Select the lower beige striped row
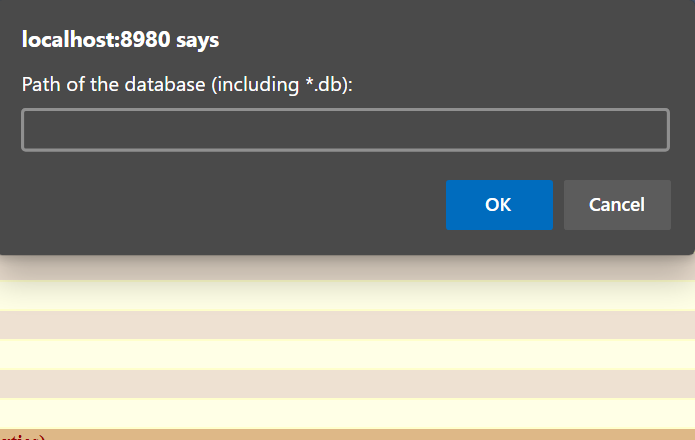The height and width of the screenshot is (440, 695). pyautogui.click(x=347, y=383)
